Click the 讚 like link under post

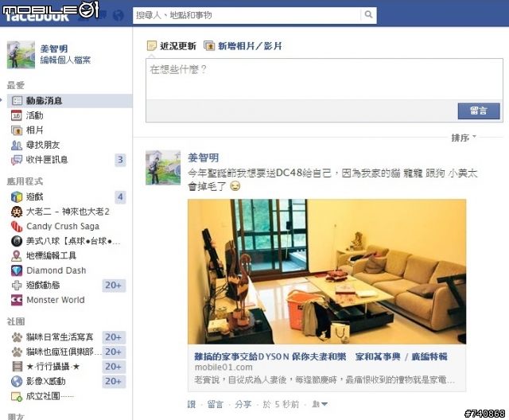(192, 404)
